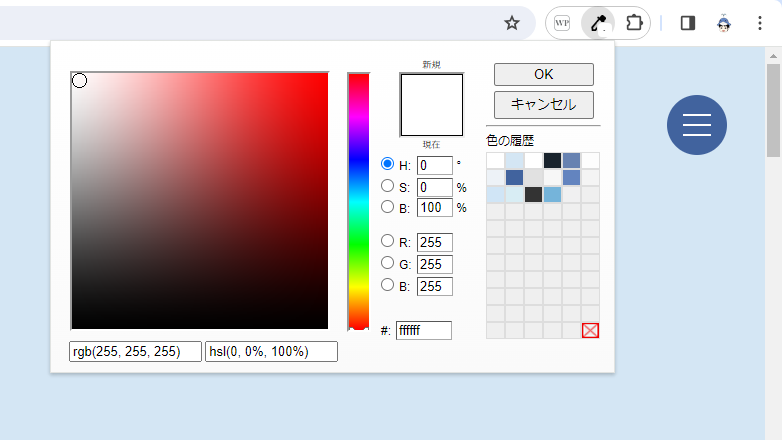Select the B blue channel radio button next to 255
The width and height of the screenshot is (782, 440).
point(387,284)
